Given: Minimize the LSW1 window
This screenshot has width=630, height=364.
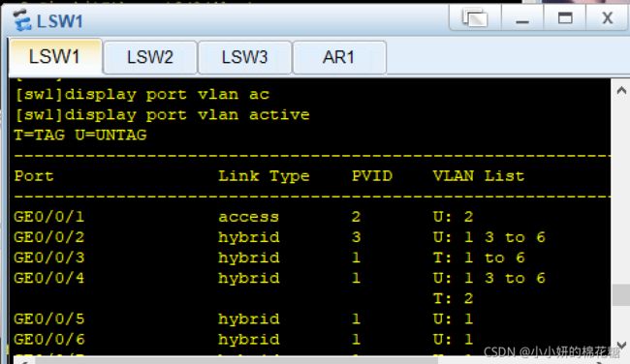Looking at the screenshot, I should (x=521, y=18).
